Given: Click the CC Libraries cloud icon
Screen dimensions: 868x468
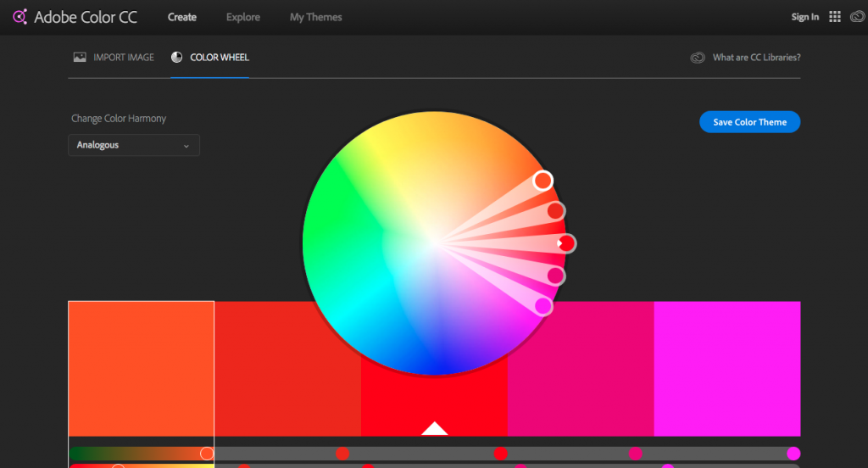Looking at the screenshot, I should pyautogui.click(x=698, y=58).
